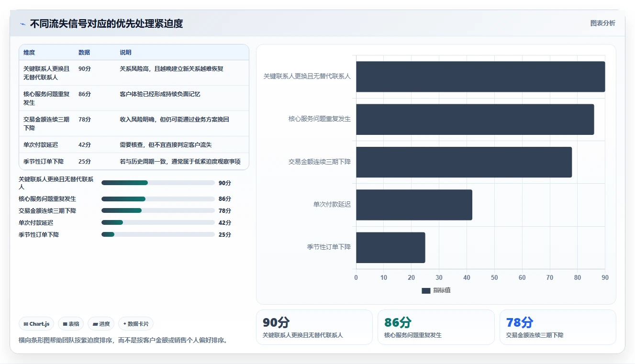Click y-axis label 季节性订单下降 in chart
This screenshot has height=364, width=635.
(x=329, y=247)
